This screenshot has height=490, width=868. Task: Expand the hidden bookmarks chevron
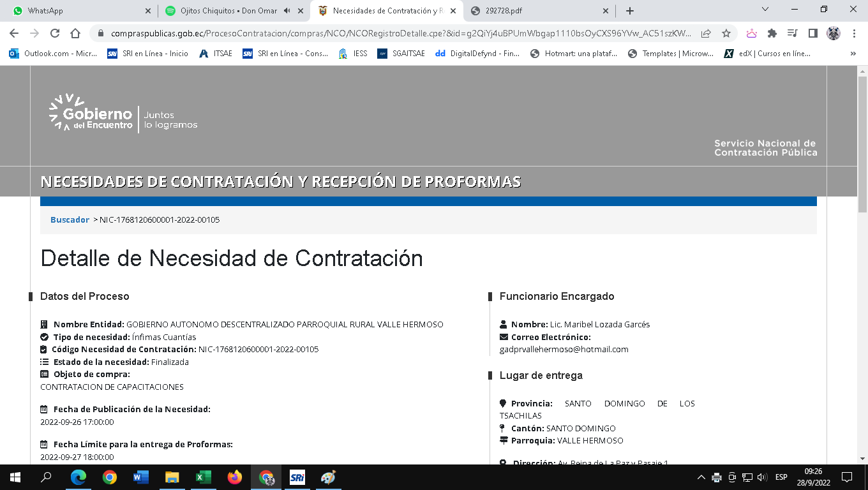[853, 54]
